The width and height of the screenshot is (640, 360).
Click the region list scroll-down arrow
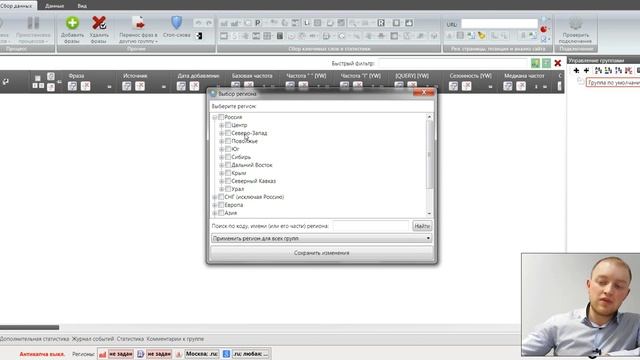(x=429, y=213)
